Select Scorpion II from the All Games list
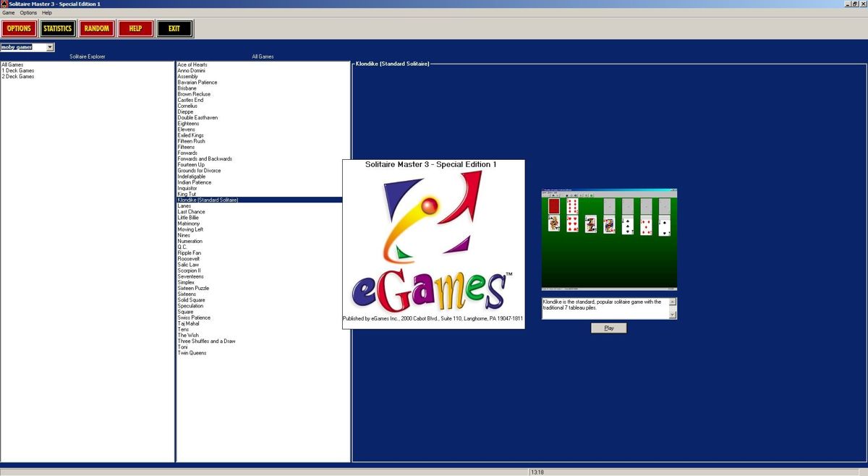 point(190,271)
